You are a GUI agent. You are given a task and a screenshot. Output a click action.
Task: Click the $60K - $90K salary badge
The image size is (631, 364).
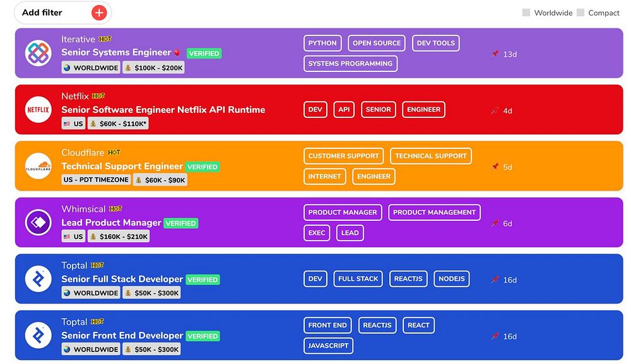[x=160, y=180]
